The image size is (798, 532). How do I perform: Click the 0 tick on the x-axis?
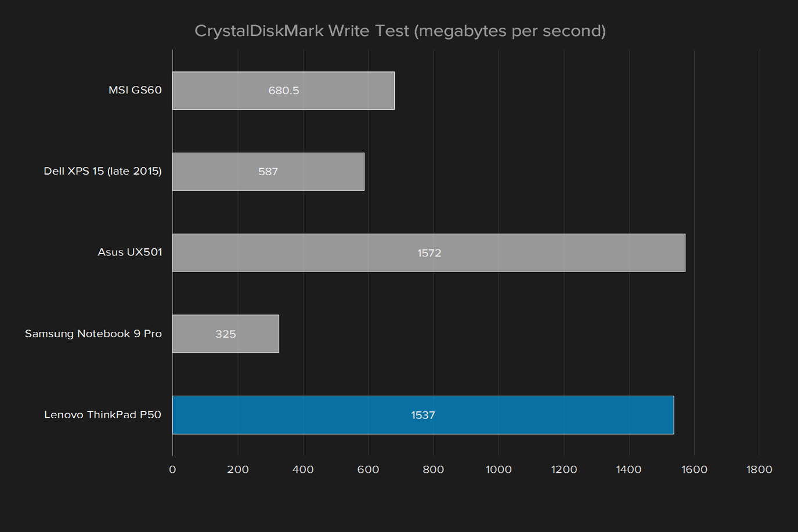pyautogui.click(x=172, y=470)
